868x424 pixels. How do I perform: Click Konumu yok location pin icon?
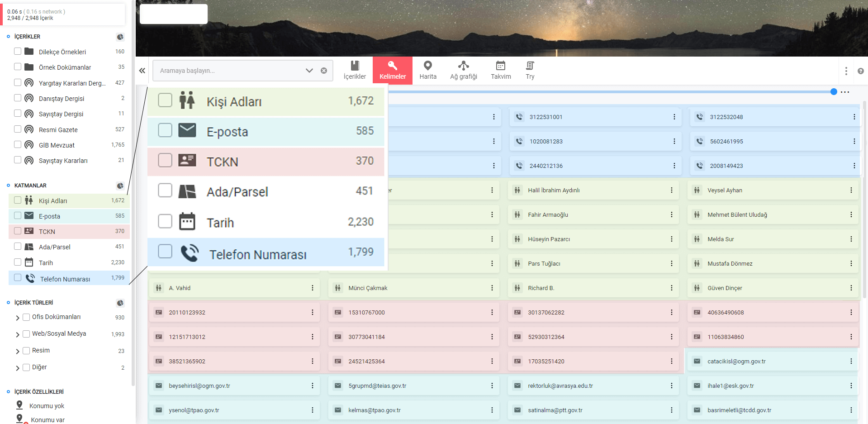(19, 405)
